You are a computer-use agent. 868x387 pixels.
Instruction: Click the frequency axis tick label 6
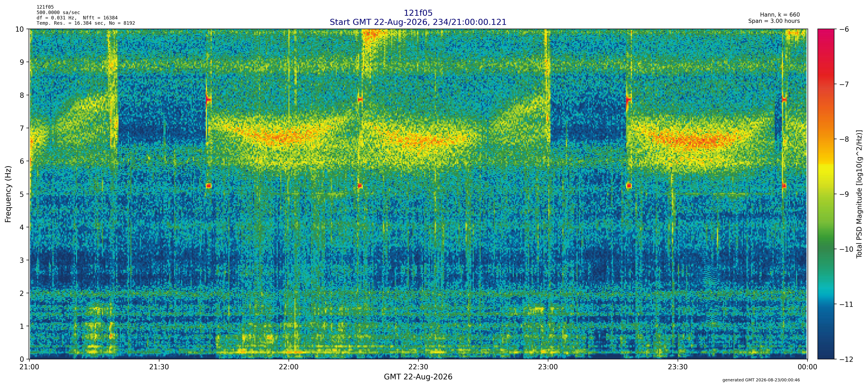pos(22,161)
